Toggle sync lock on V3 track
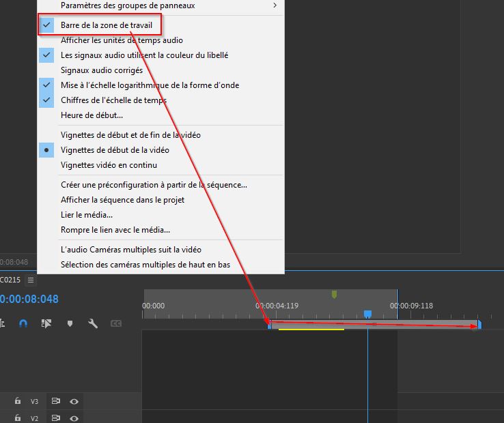Viewport: 504px width, 423px height. (56, 402)
